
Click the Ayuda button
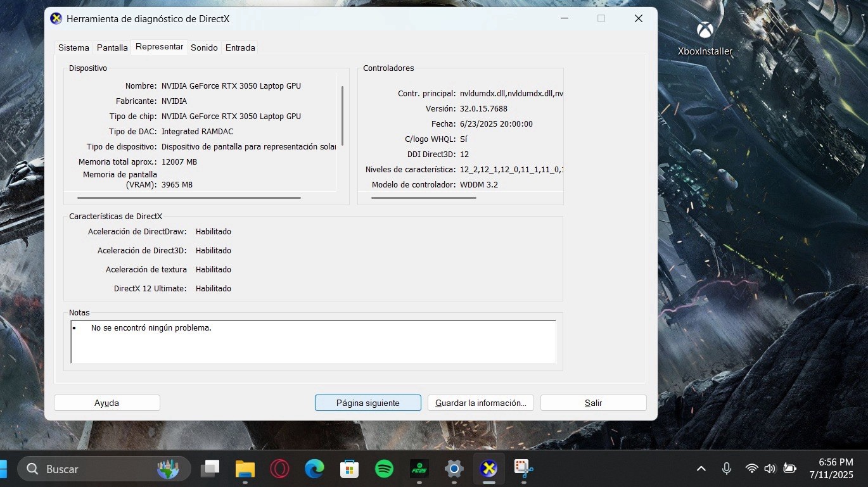pos(107,403)
